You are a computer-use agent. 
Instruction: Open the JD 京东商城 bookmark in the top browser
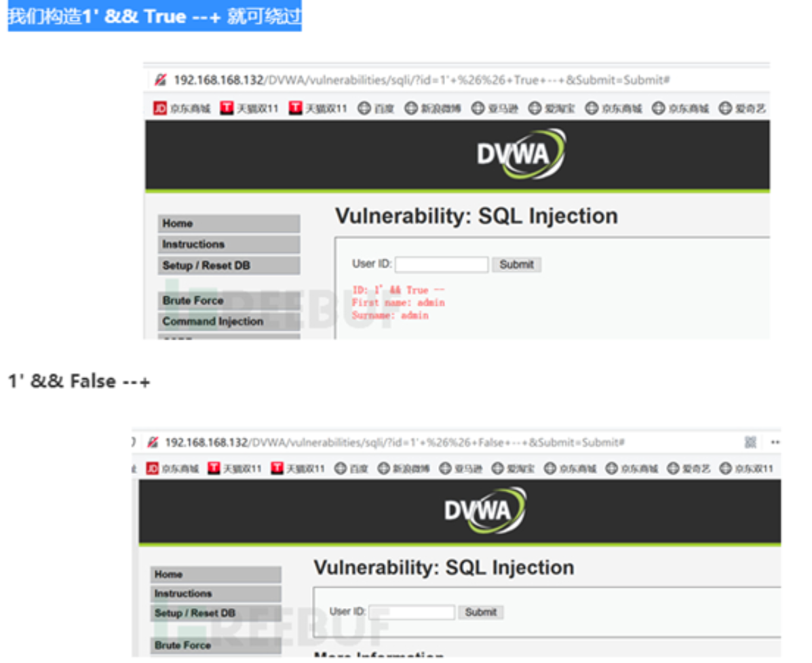pyautogui.click(x=182, y=108)
